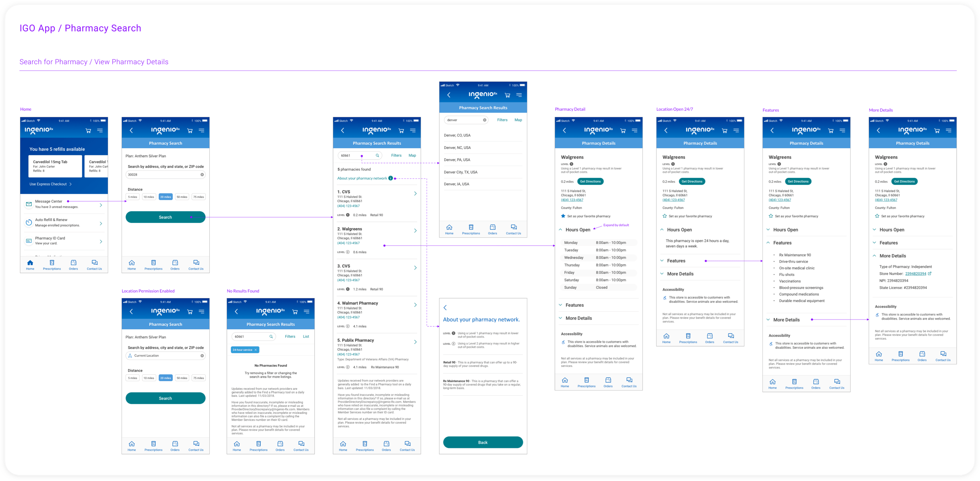Click info icon beside About your pharmacy network
The width and height of the screenshot is (980, 481).
click(x=390, y=178)
